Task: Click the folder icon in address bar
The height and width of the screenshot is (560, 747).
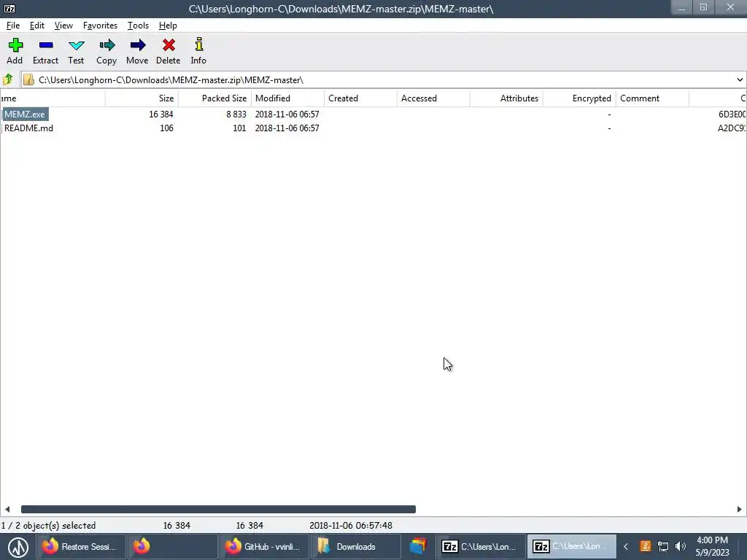Action: pos(28,79)
